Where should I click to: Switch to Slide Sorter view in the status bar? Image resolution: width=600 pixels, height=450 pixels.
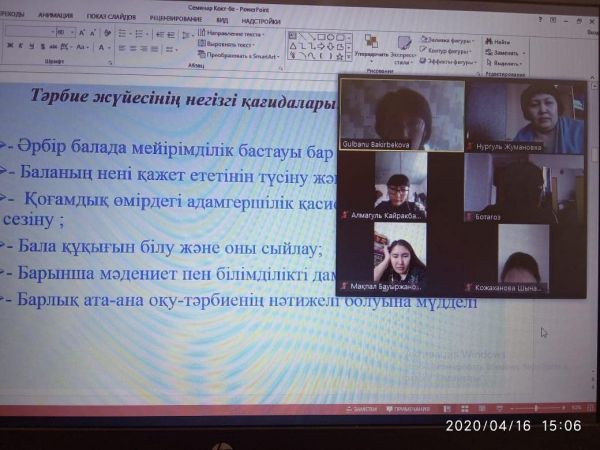pos(465,409)
